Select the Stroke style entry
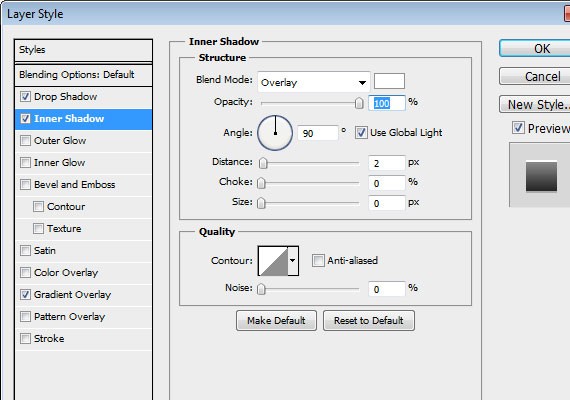 click(x=49, y=339)
